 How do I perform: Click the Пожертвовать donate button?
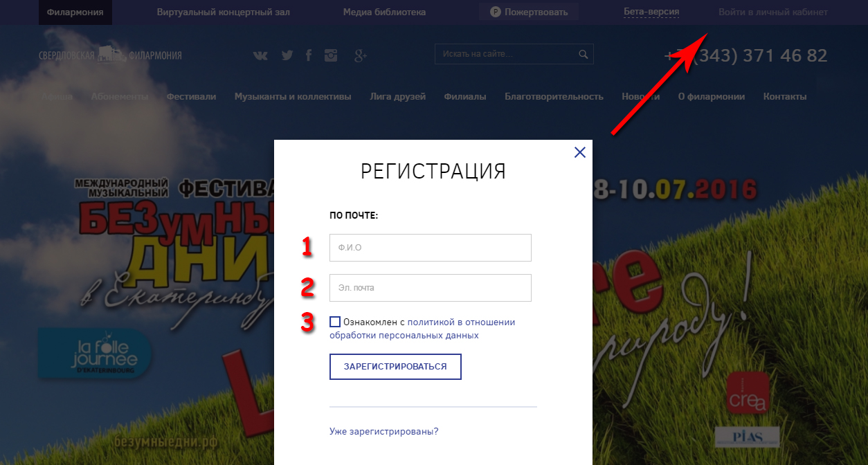(x=529, y=12)
